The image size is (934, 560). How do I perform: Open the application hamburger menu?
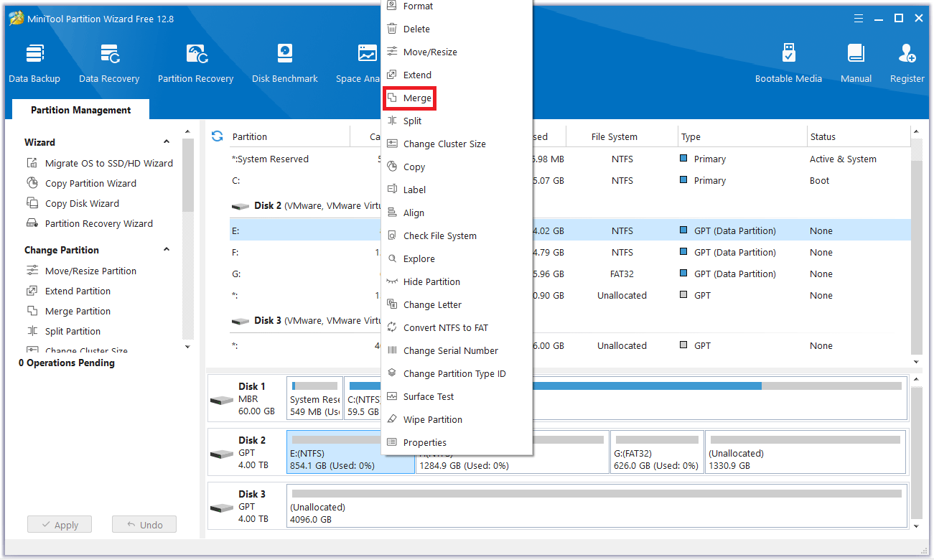859,19
